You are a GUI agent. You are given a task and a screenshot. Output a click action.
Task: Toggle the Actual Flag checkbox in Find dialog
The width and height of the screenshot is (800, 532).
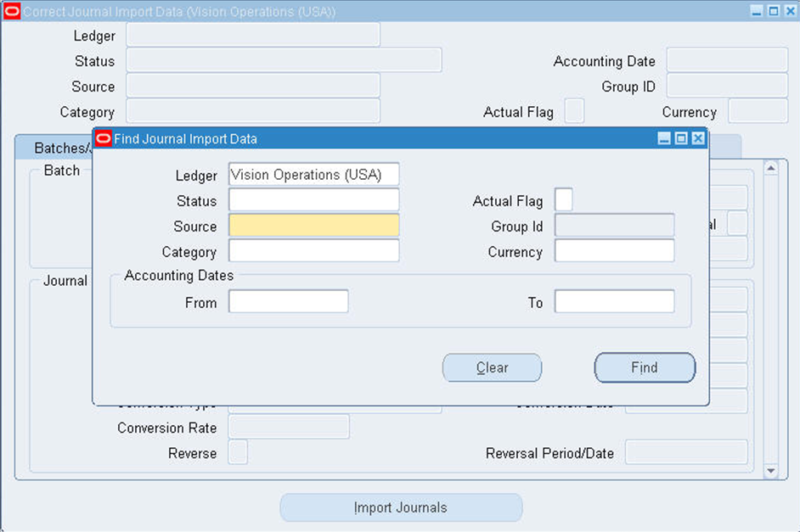tap(563, 200)
